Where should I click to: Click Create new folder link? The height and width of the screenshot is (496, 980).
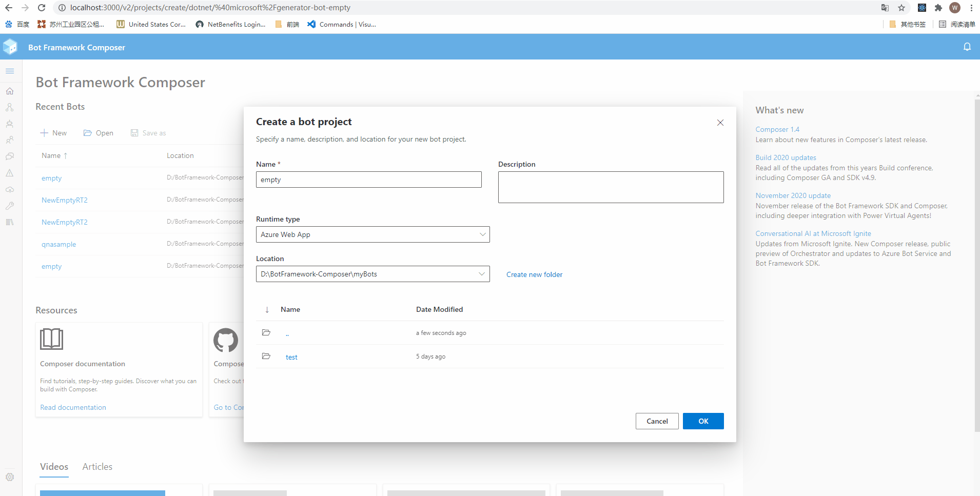[x=534, y=274]
